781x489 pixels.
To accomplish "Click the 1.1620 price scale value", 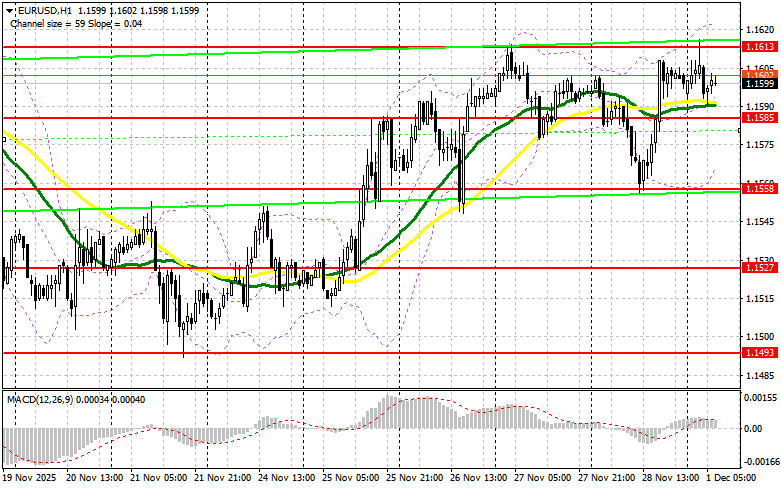I will point(760,30).
